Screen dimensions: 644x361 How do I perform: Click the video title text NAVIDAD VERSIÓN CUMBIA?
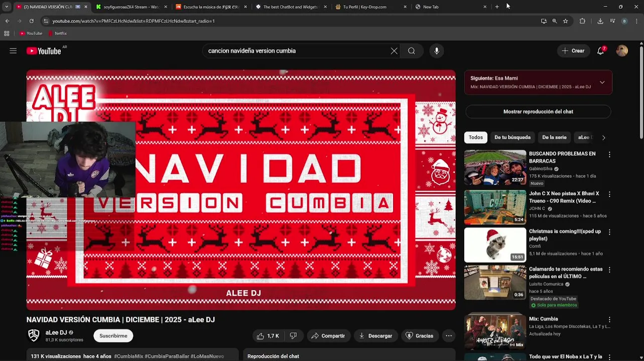click(120, 320)
